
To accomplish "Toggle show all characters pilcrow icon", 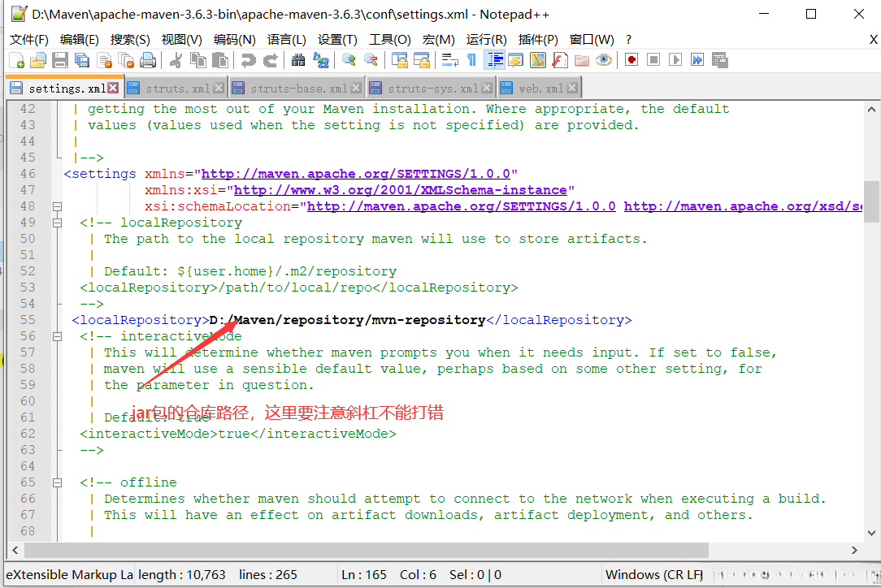I will (471, 60).
